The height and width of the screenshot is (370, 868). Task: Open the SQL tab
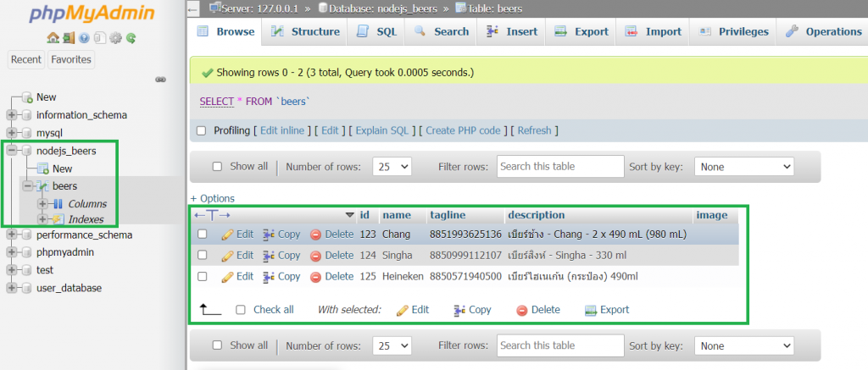tap(376, 31)
